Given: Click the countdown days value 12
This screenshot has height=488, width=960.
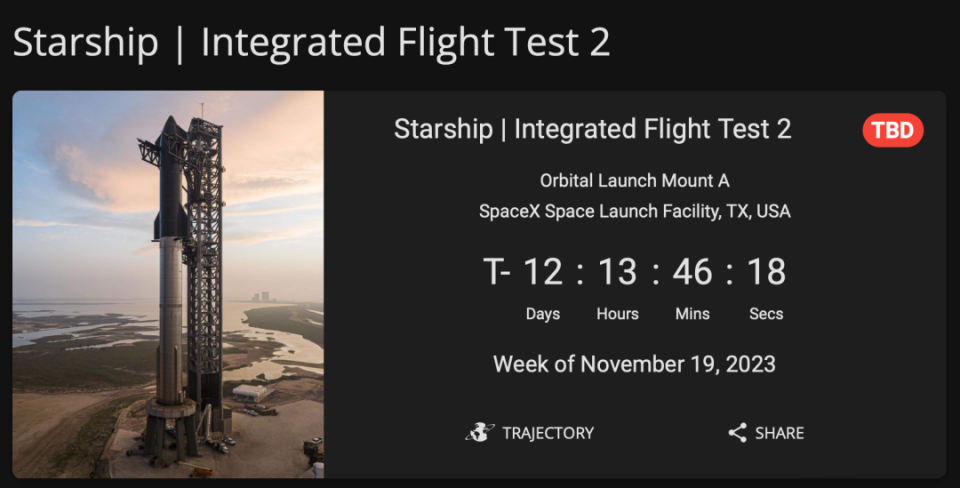Looking at the screenshot, I should (x=543, y=272).
